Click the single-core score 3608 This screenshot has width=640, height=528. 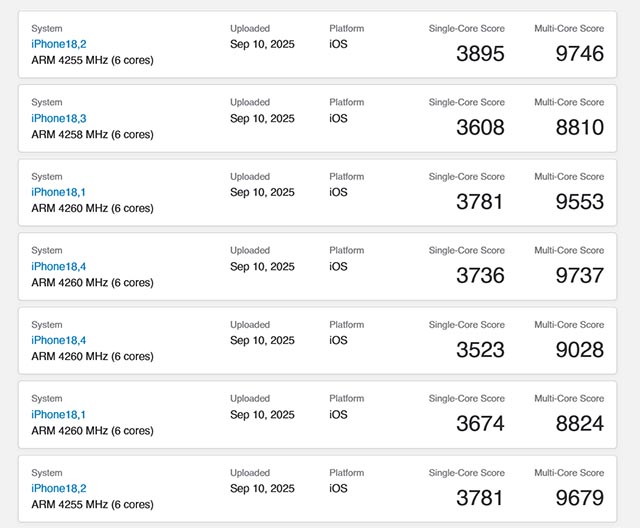(x=480, y=128)
